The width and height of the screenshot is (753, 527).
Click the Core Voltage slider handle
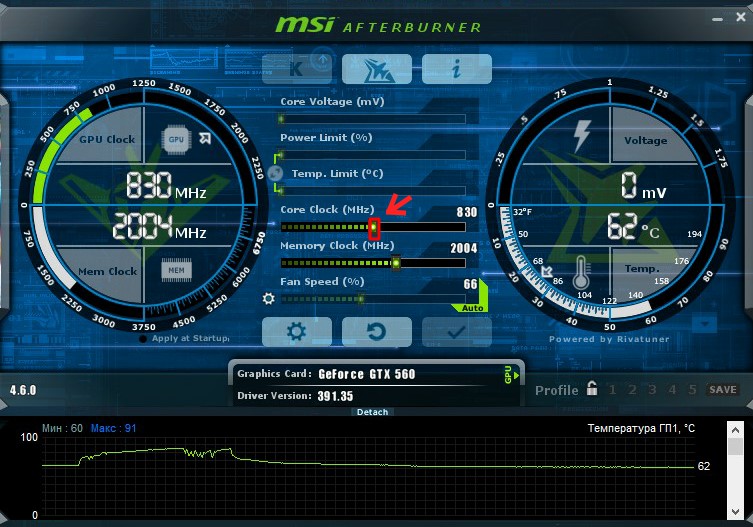[281, 119]
